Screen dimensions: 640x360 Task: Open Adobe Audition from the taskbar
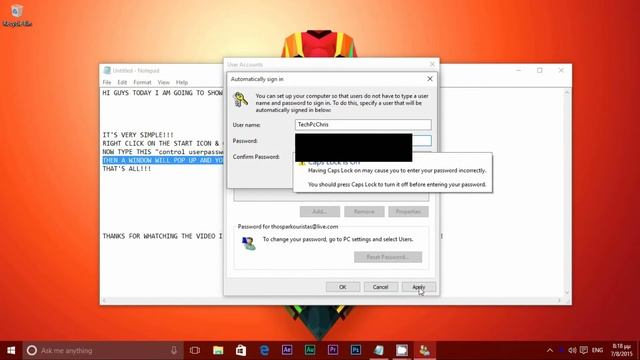click(310, 350)
